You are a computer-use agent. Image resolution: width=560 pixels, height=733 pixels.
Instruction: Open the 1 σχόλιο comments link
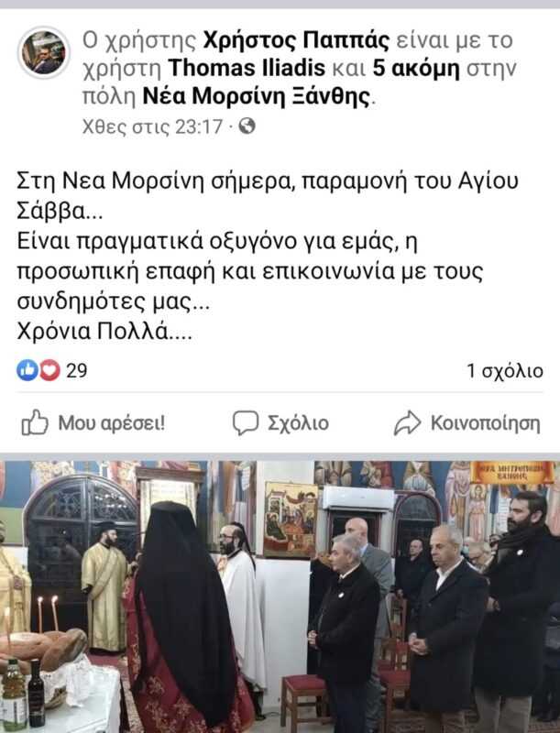coord(505,371)
